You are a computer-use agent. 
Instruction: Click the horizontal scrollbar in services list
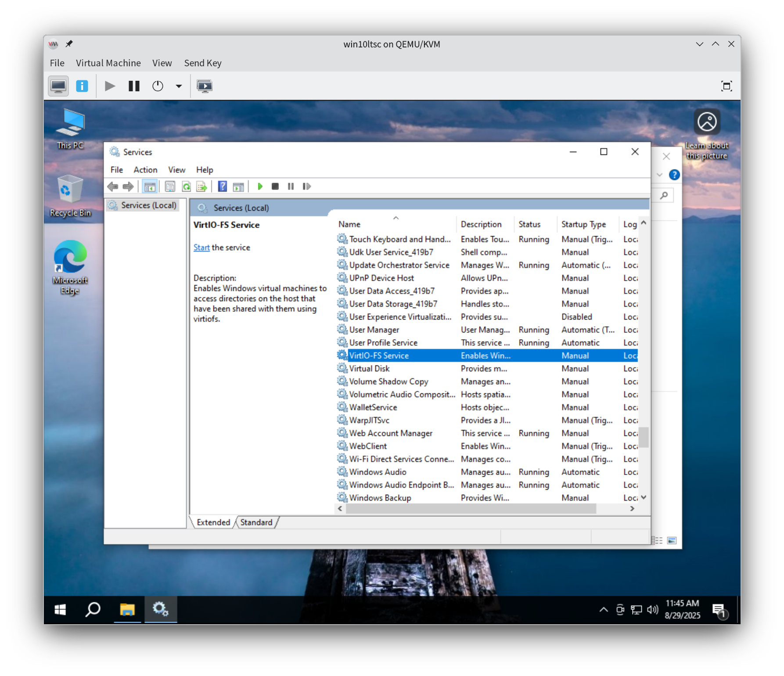471,508
